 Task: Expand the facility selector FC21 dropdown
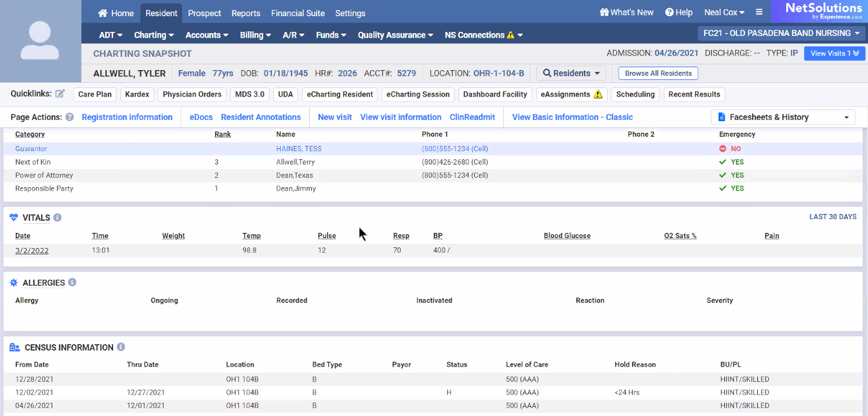pos(782,33)
